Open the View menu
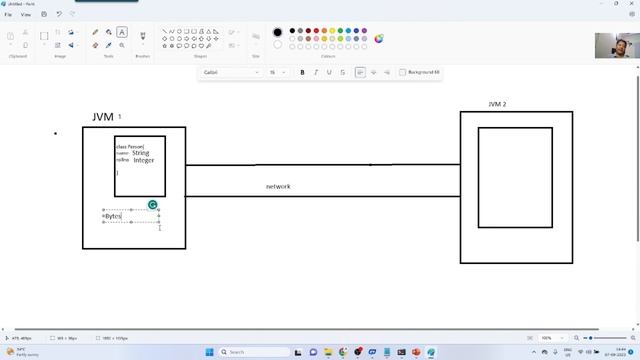The height and width of the screenshot is (360, 640). (26, 14)
